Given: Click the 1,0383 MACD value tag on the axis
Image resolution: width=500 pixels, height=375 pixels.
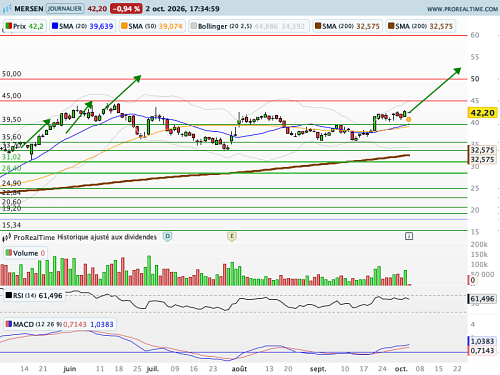Looking at the screenshot, I should 482,341.
